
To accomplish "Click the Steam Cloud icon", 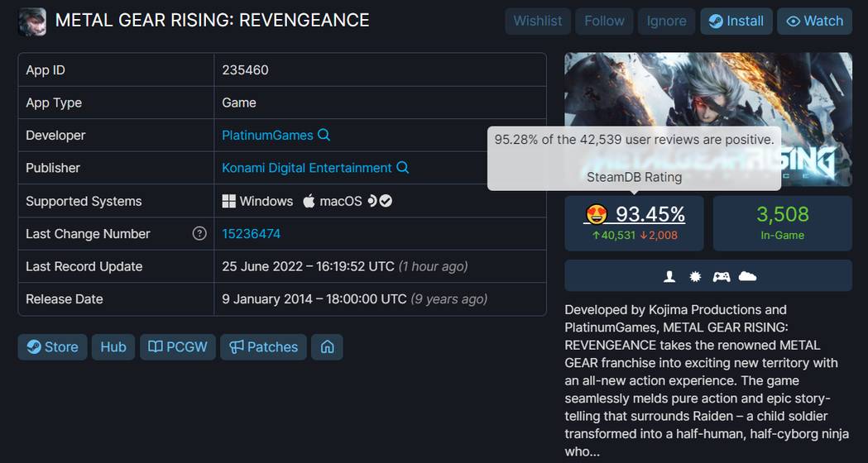I will (x=747, y=276).
